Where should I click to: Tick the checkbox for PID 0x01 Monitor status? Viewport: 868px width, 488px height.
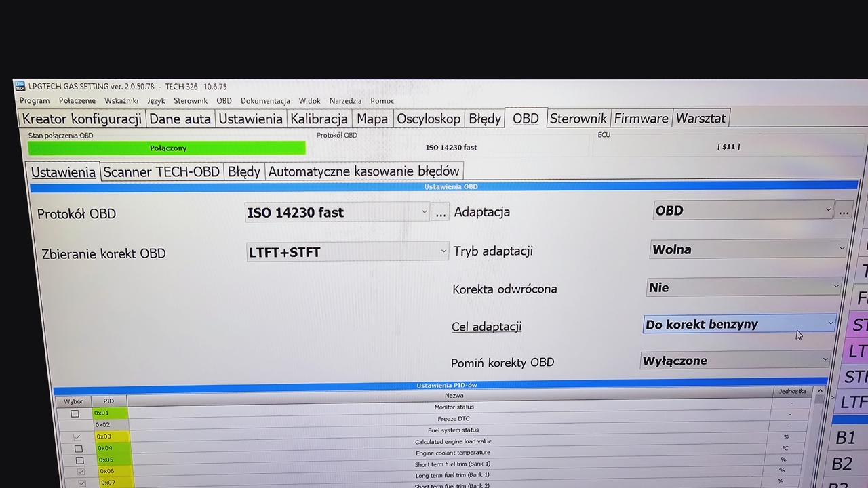[x=75, y=413]
